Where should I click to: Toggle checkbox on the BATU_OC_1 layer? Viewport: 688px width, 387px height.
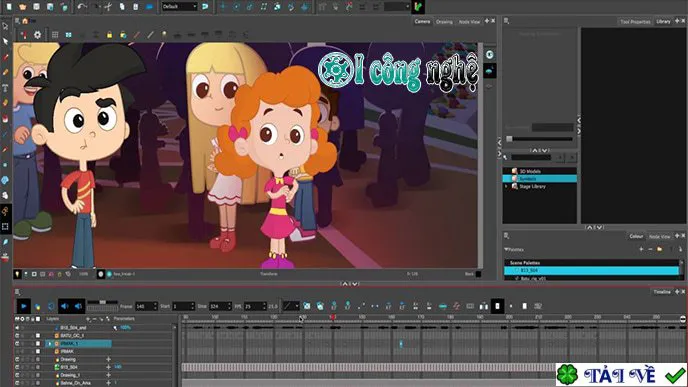[38, 336]
